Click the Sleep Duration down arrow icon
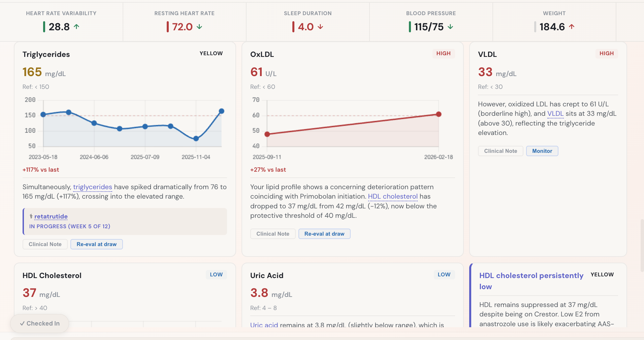This screenshot has height=340, width=644. pos(320,27)
